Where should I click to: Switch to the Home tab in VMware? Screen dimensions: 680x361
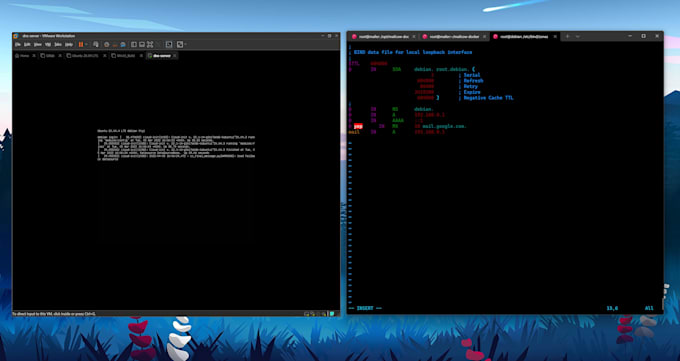tap(24, 56)
